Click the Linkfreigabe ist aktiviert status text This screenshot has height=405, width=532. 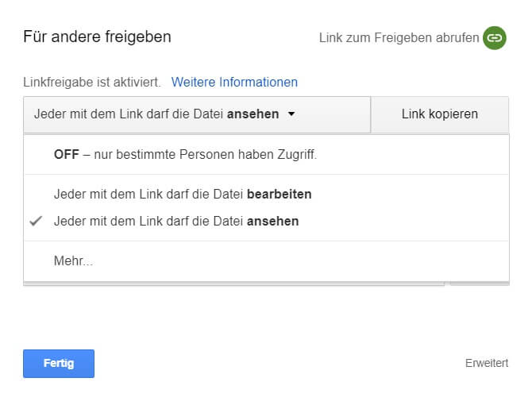coord(92,83)
